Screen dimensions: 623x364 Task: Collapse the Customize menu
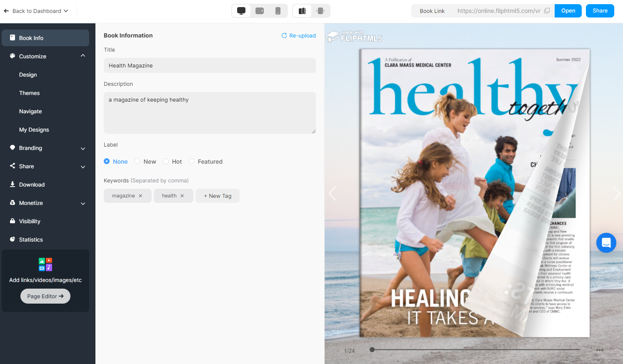click(83, 56)
